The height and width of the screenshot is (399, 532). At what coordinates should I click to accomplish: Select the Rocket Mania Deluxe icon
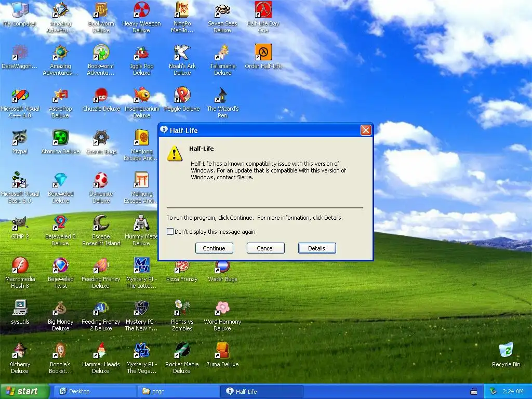point(182,358)
